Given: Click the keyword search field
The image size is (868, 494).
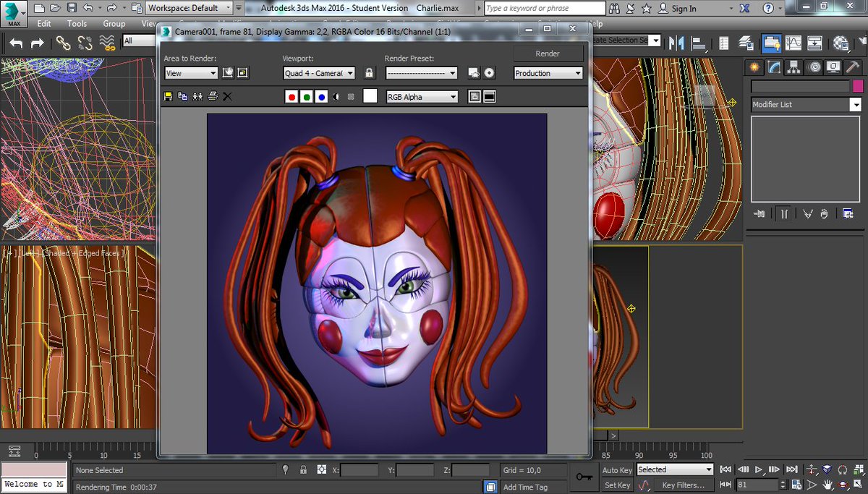Looking at the screenshot, I should 545,9.
